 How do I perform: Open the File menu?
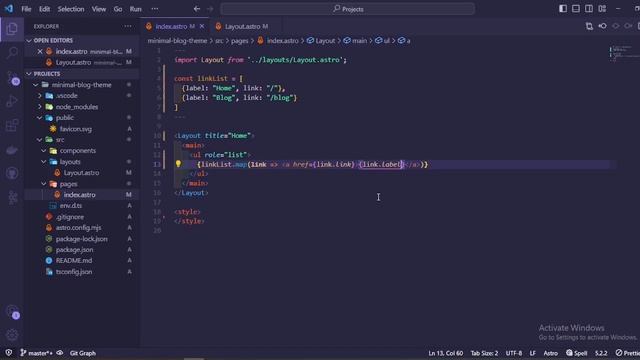click(x=27, y=9)
